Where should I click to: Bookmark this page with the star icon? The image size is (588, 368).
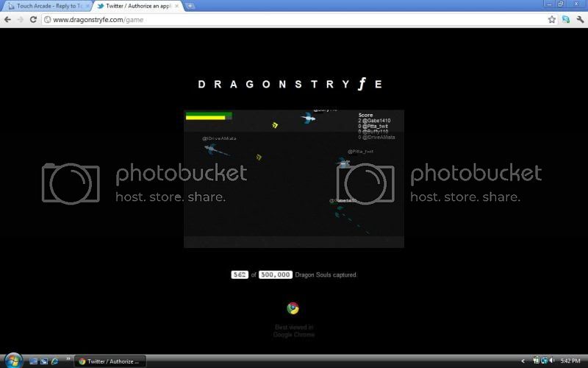click(x=551, y=20)
